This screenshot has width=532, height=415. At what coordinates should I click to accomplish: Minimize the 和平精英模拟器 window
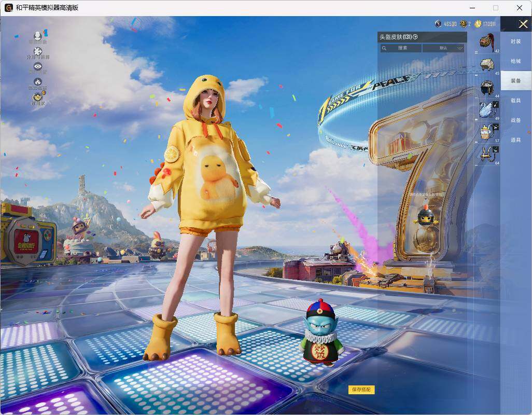click(x=472, y=7)
